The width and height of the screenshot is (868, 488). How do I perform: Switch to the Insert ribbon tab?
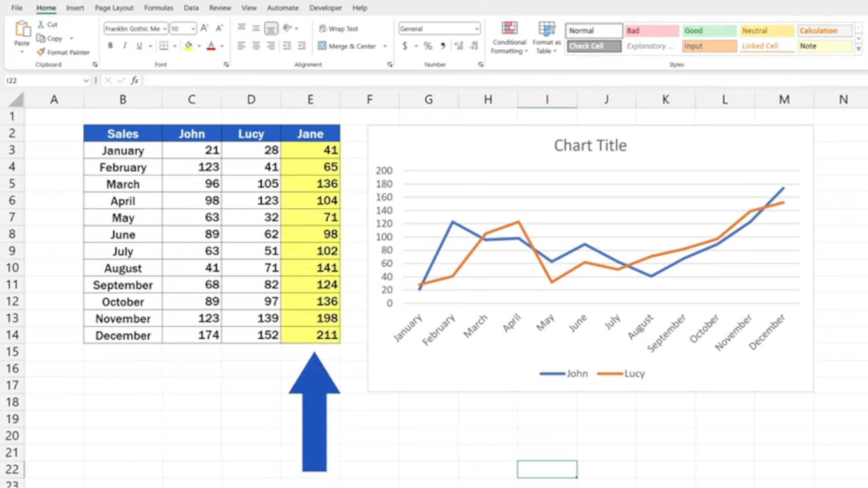coord(75,8)
